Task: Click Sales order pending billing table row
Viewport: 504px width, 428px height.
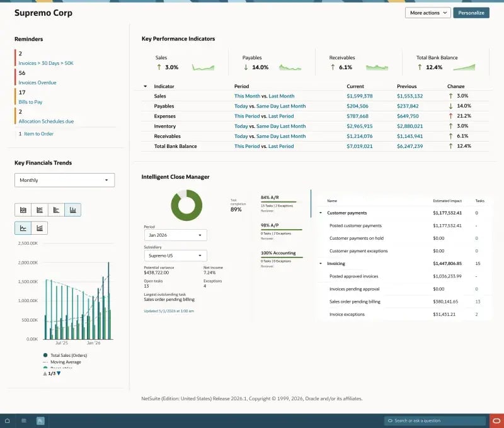Action: point(404,301)
